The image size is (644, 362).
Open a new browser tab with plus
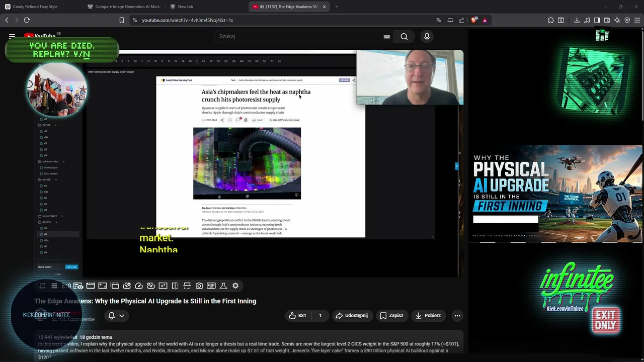pyautogui.click(x=337, y=7)
